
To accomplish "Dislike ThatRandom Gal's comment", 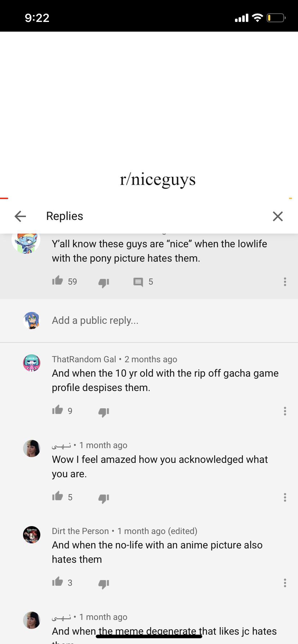I will tap(104, 412).
